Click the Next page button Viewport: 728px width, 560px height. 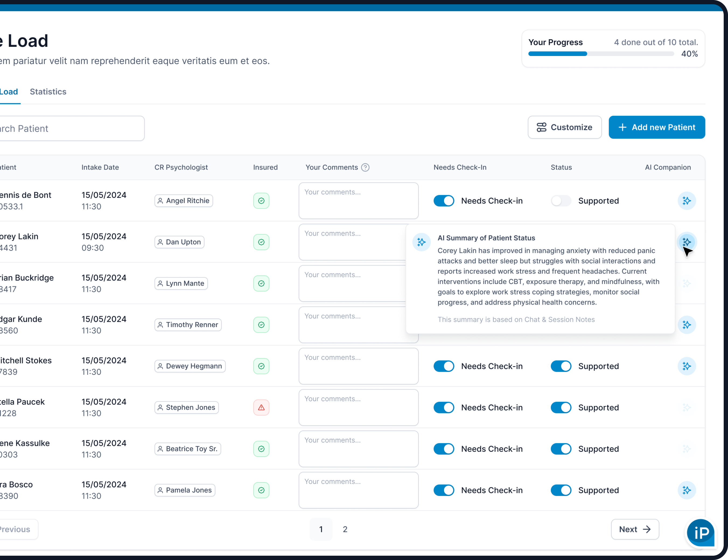(635, 529)
